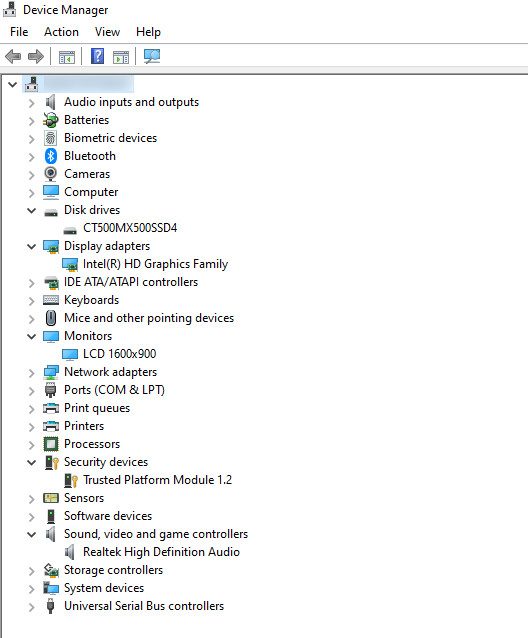Expand the Cameras node arrow

click(x=32, y=175)
